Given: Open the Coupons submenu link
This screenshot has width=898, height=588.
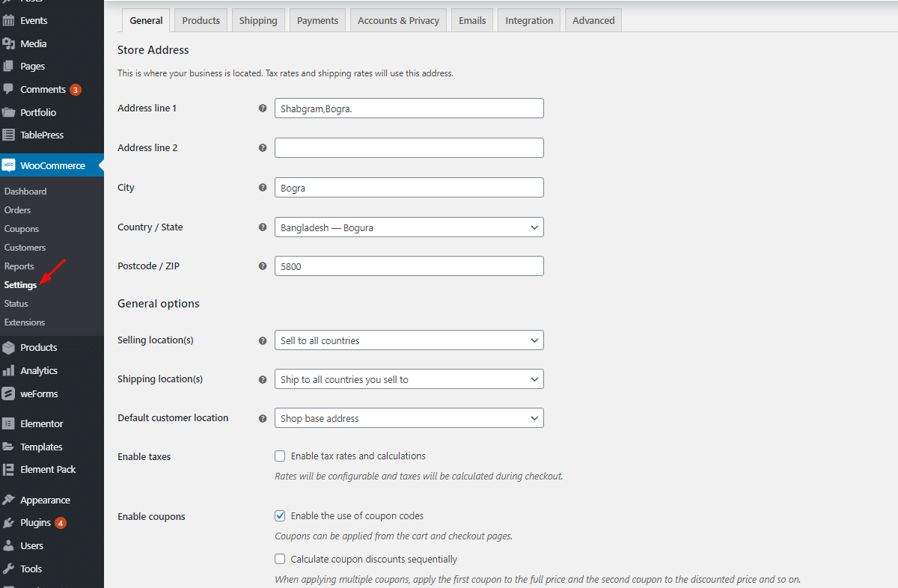Looking at the screenshot, I should click(22, 229).
